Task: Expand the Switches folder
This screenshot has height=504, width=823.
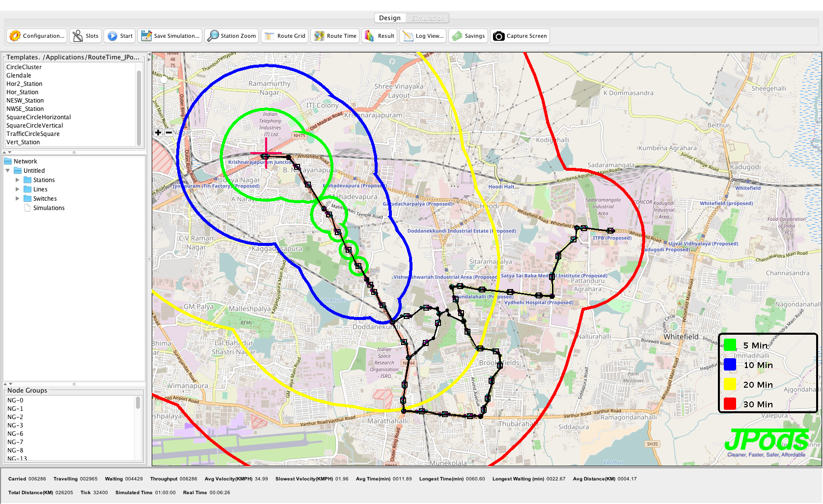Action: [x=18, y=199]
